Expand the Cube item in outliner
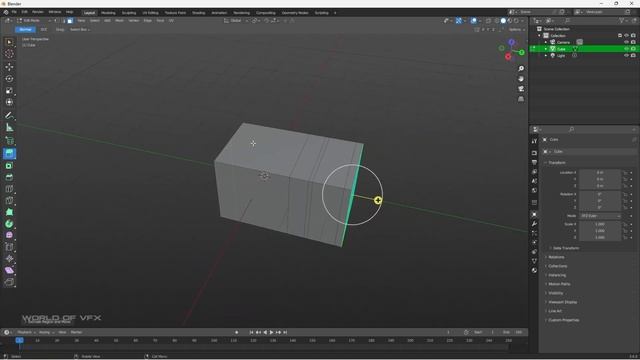Screen dimensions: 640x360 [x=546, y=49]
